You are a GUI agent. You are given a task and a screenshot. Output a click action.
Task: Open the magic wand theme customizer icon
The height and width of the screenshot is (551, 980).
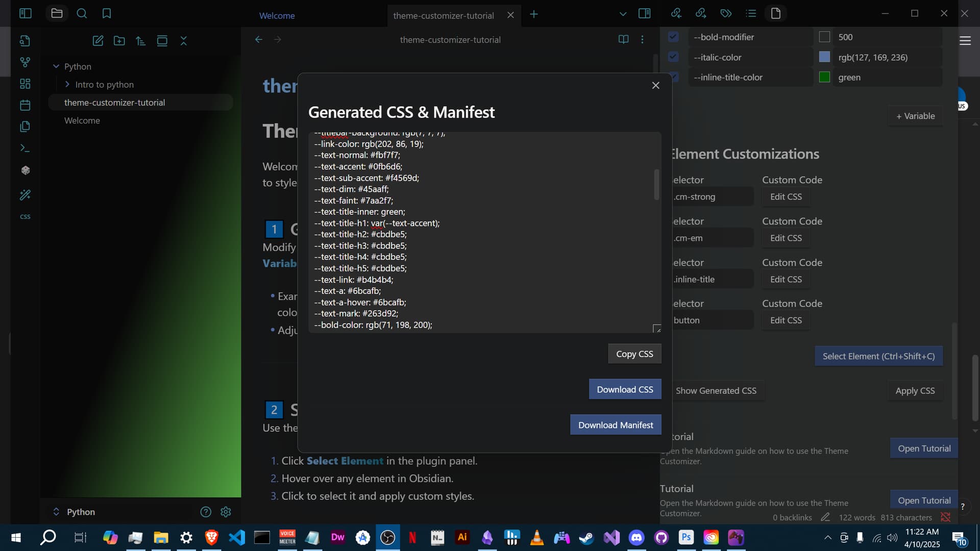click(x=25, y=194)
